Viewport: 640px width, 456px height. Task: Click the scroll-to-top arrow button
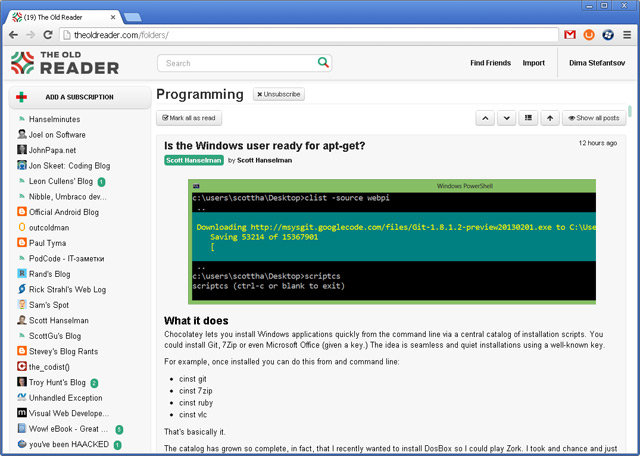tap(550, 118)
